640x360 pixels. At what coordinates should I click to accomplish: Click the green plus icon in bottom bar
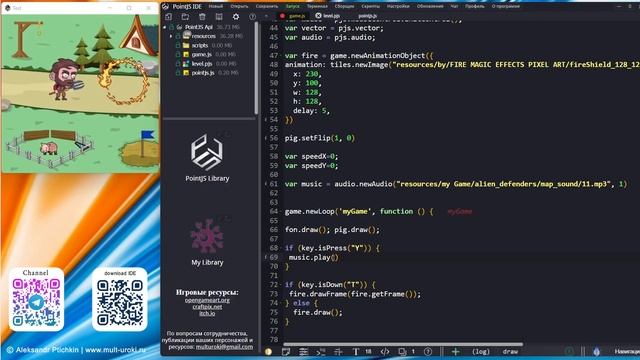(456, 351)
